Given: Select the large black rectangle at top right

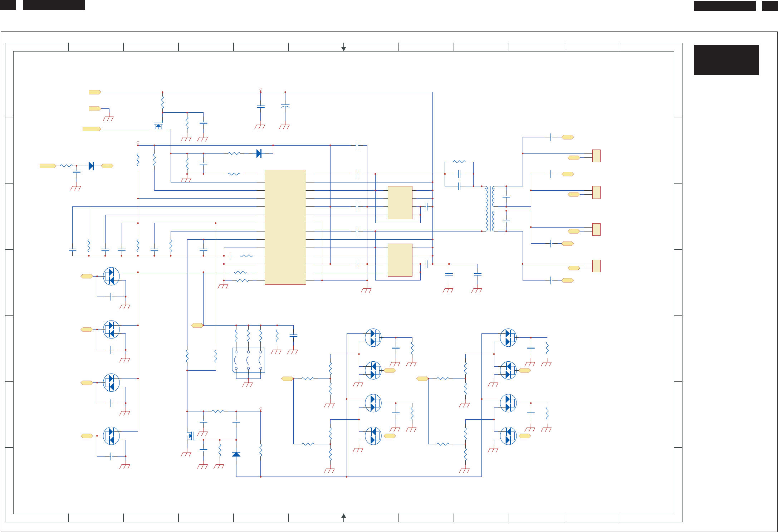Looking at the screenshot, I should click(726, 59).
